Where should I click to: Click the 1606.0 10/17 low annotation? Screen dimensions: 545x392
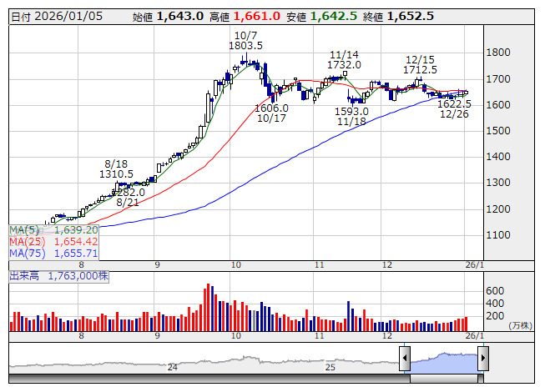(271, 113)
